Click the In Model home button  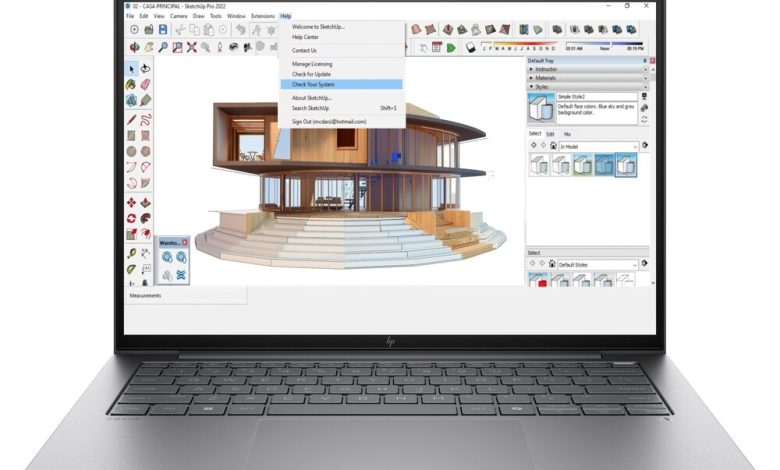tap(553, 146)
